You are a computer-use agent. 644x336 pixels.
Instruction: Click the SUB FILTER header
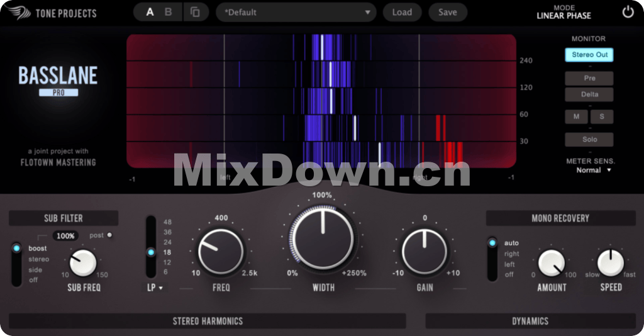pos(64,218)
